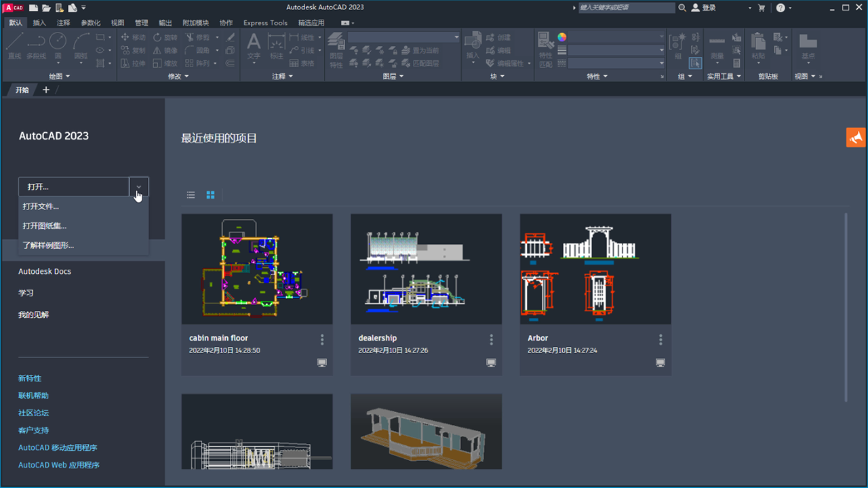Switch recent items to grid view

(210, 195)
